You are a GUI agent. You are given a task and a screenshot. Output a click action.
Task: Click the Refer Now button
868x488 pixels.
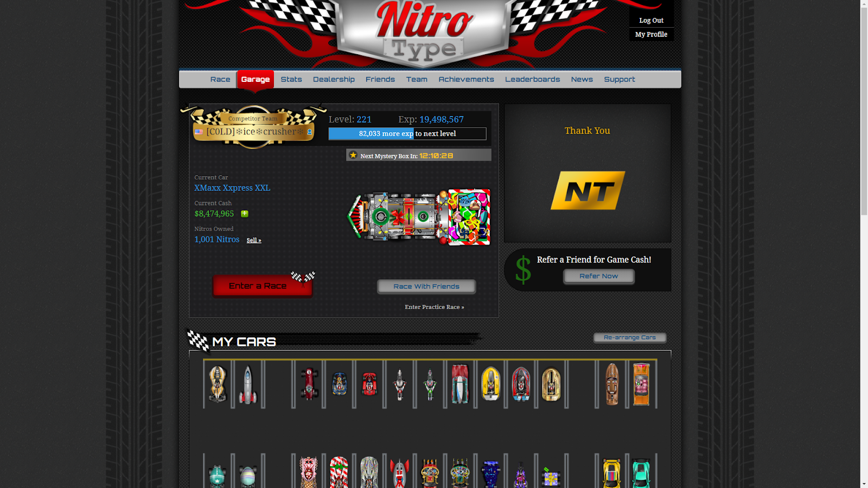click(x=599, y=276)
